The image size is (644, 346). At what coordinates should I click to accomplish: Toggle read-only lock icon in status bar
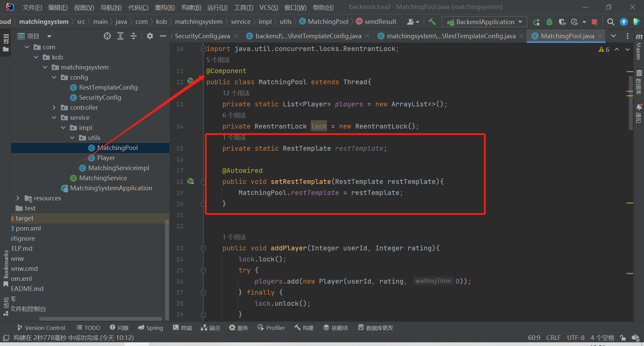pyautogui.click(x=623, y=338)
